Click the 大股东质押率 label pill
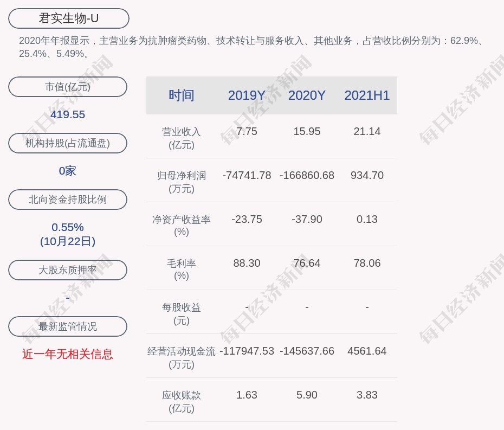Image resolution: width=504 pixels, height=430 pixels. [68, 270]
